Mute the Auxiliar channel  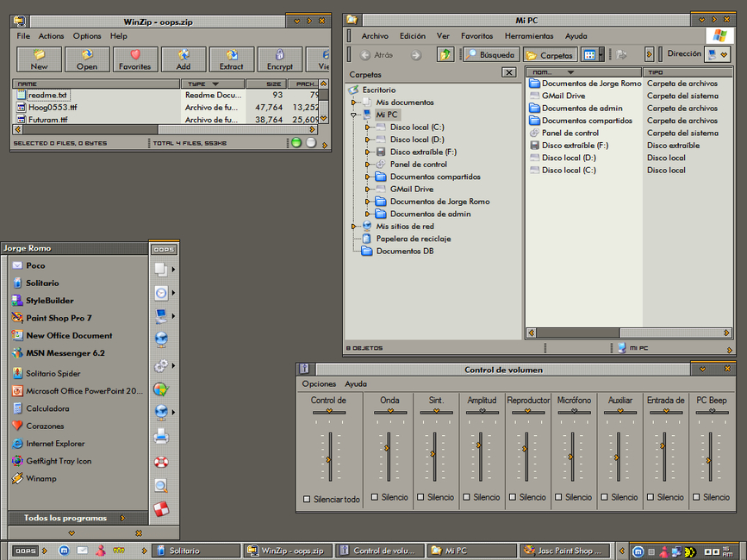604,497
